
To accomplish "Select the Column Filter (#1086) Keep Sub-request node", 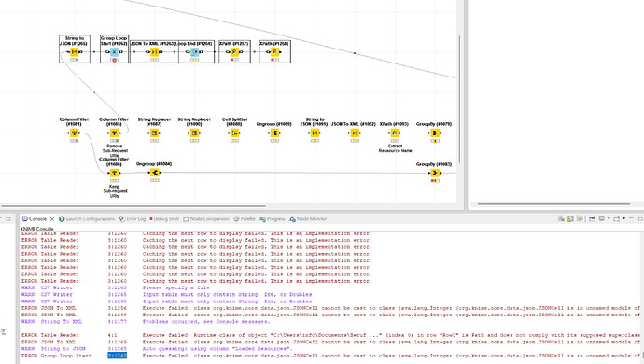I will click(114, 173).
